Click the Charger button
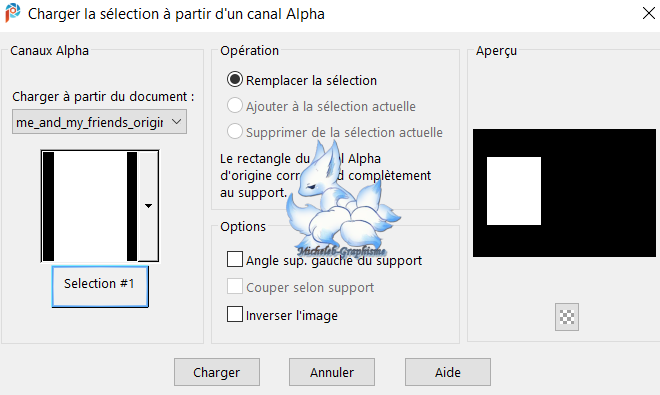 (x=217, y=372)
